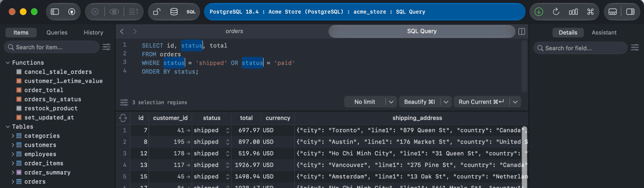Click the connection title bar field
Viewport: 644px width, 188px height.
pos(365,12)
